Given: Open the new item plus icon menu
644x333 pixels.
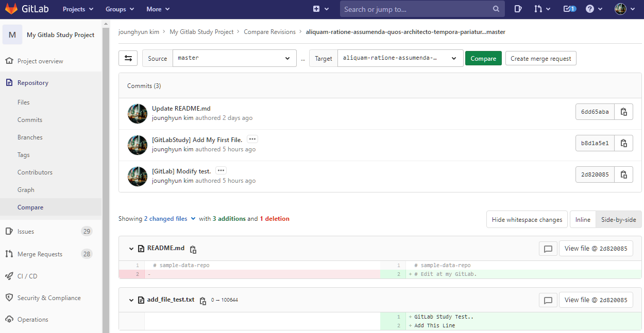Looking at the screenshot, I should coord(320,9).
